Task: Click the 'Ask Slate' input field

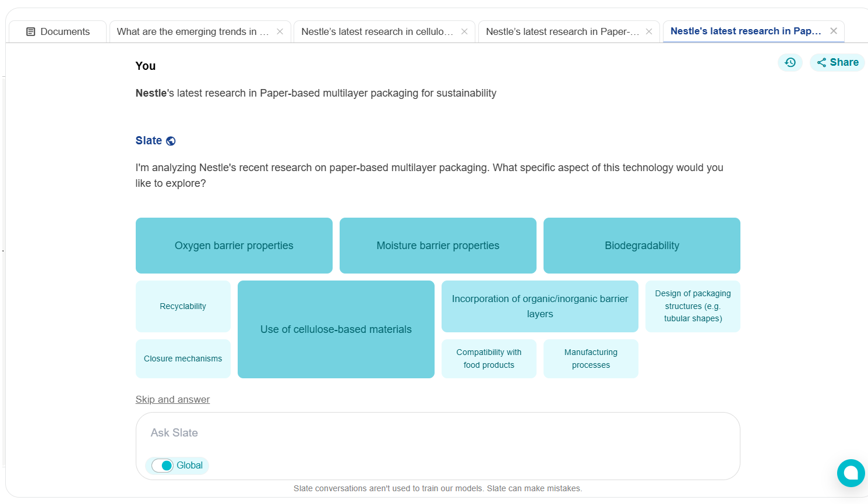Action: pyautogui.click(x=437, y=433)
